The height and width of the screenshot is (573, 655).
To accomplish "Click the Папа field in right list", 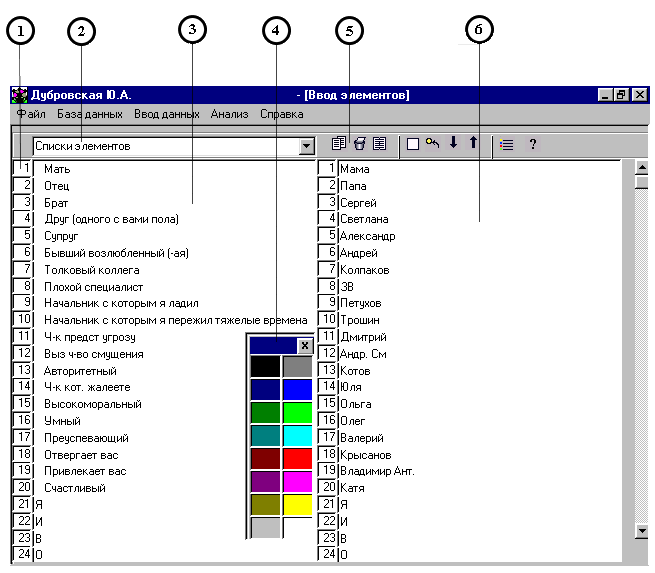I will (480, 186).
